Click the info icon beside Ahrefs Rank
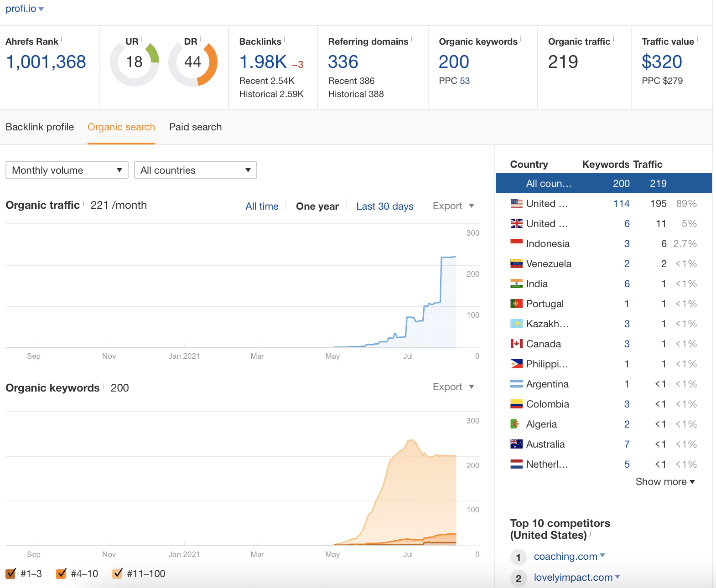Image resolution: width=716 pixels, height=588 pixels. (62, 39)
